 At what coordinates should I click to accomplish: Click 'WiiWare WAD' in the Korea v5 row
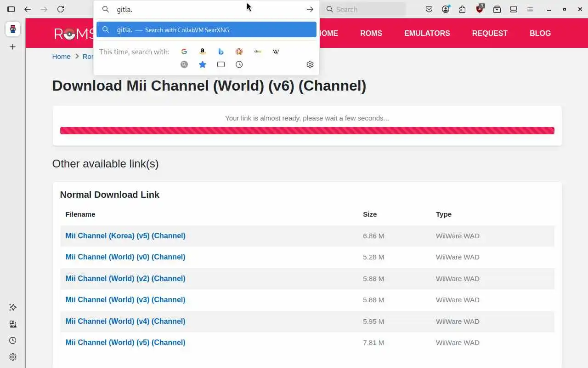(x=458, y=236)
